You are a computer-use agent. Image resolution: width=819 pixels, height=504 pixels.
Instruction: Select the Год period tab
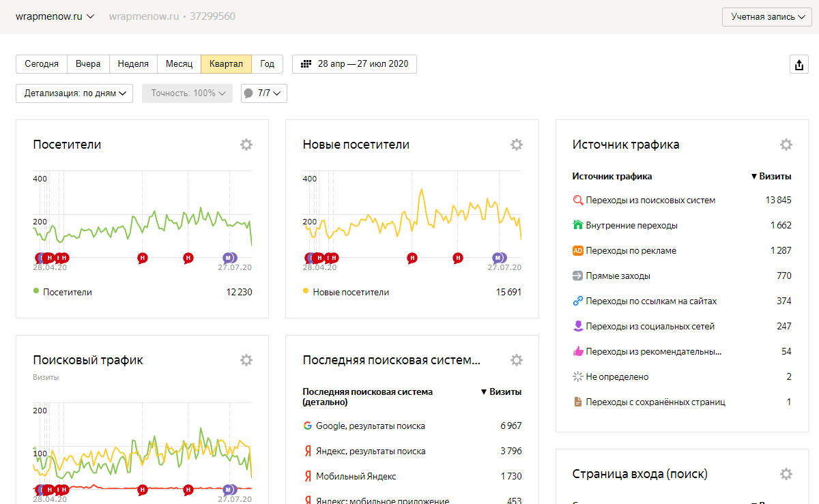(x=267, y=64)
